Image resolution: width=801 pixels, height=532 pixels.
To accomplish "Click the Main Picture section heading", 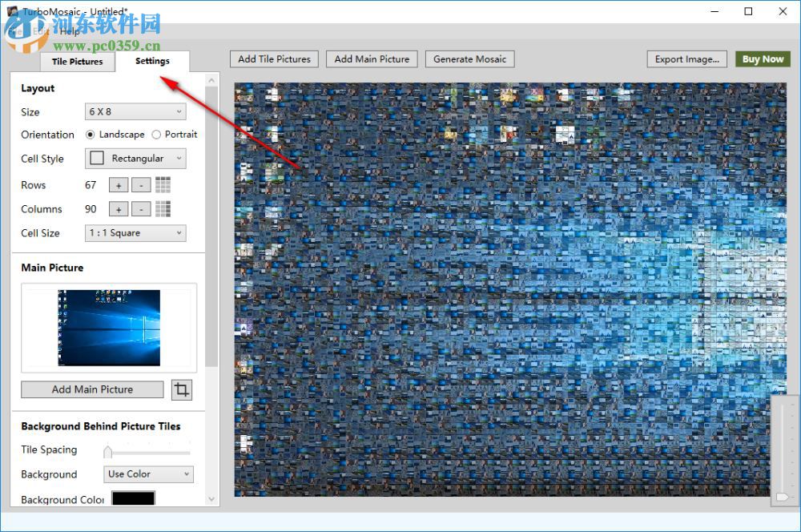I will [52, 268].
